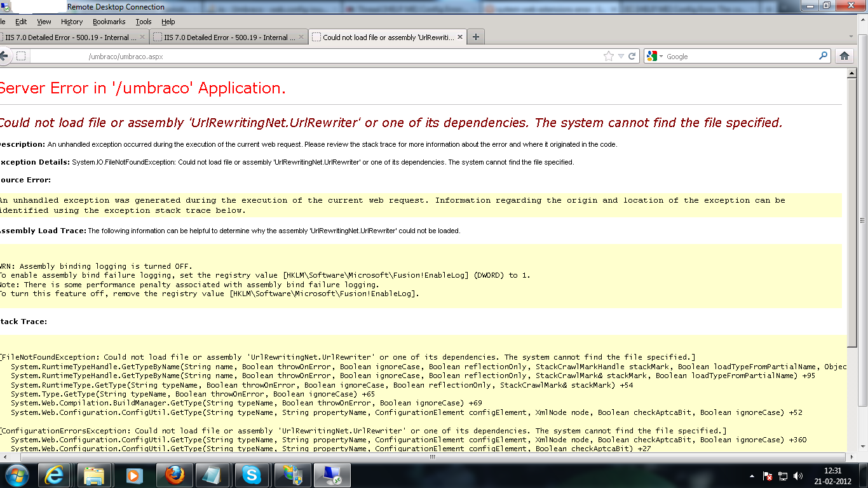Click the ConfigurationErrorsException line in stack trace

[x=363, y=431]
